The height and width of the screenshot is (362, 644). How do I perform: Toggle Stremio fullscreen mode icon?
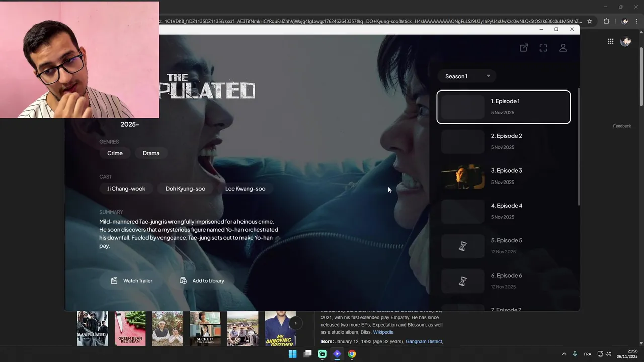[x=543, y=48]
